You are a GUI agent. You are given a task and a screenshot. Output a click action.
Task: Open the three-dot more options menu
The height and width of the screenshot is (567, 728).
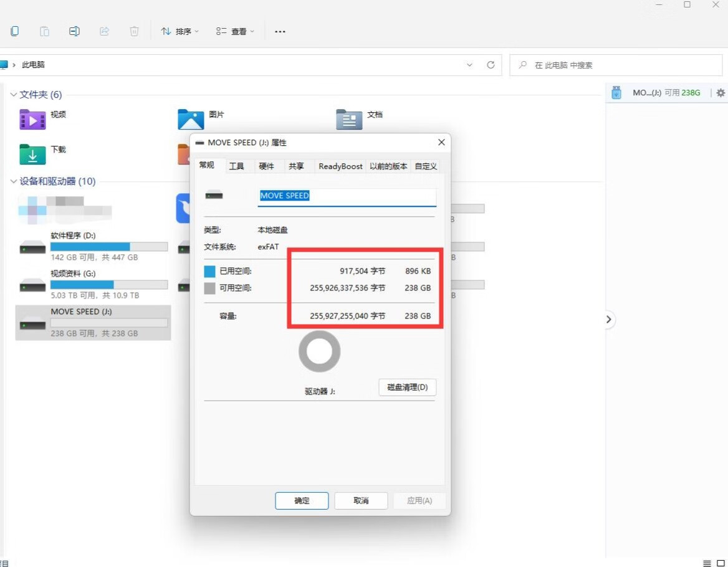click(x=280, y=32)
